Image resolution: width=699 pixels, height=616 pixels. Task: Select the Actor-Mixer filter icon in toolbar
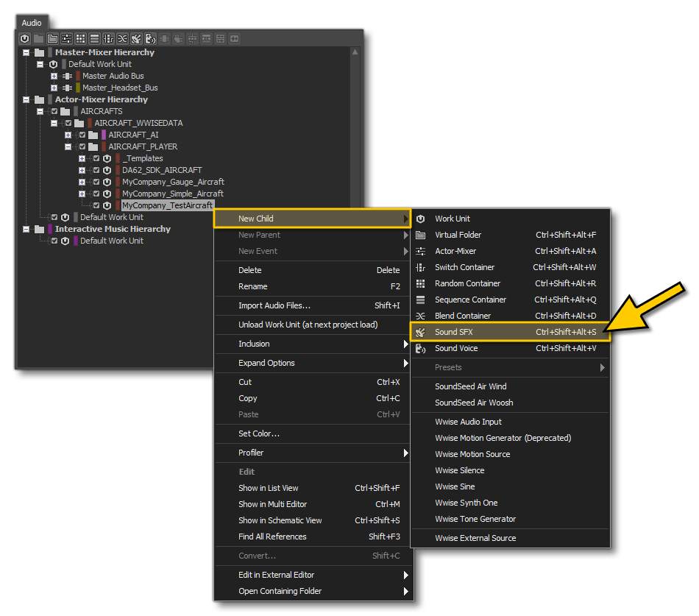coord(65,38)
